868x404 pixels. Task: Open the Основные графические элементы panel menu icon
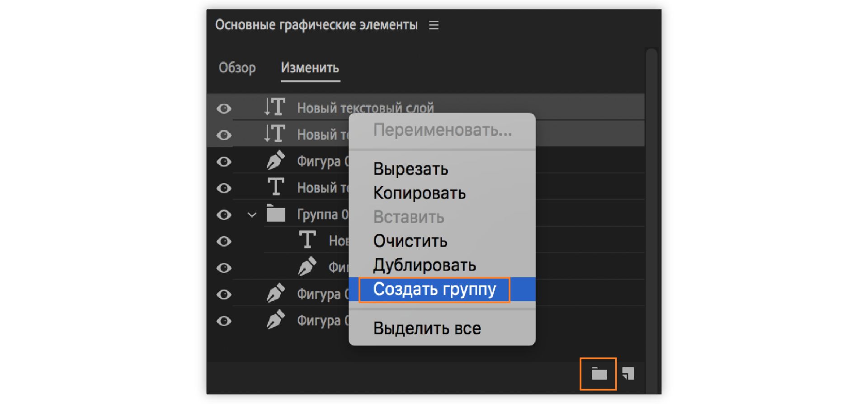point(434,25)
